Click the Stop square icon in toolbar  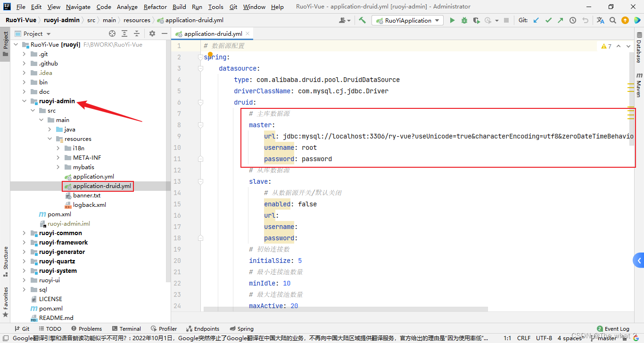point(506,20)
